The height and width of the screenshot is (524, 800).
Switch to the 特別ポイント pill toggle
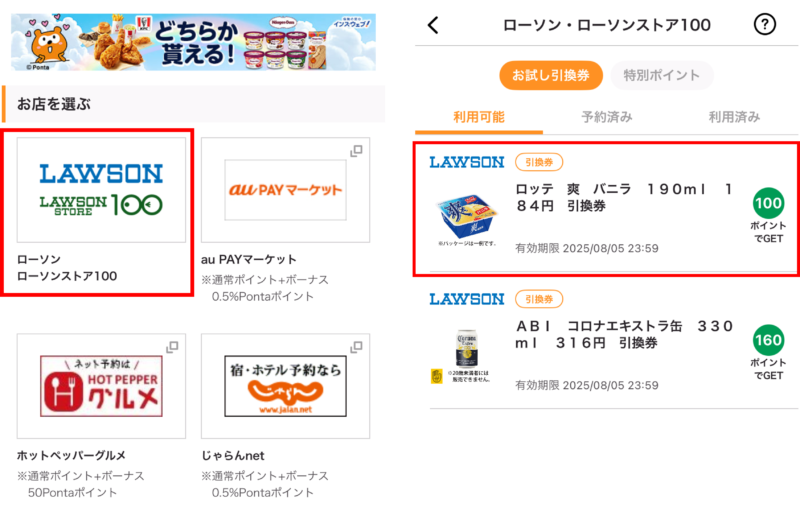click(662, 76)
